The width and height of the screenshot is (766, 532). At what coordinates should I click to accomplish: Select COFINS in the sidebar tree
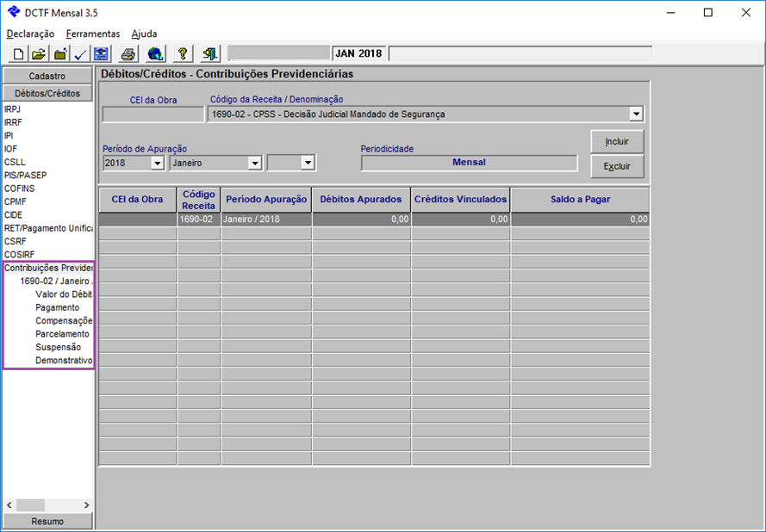tap(20, 189)
